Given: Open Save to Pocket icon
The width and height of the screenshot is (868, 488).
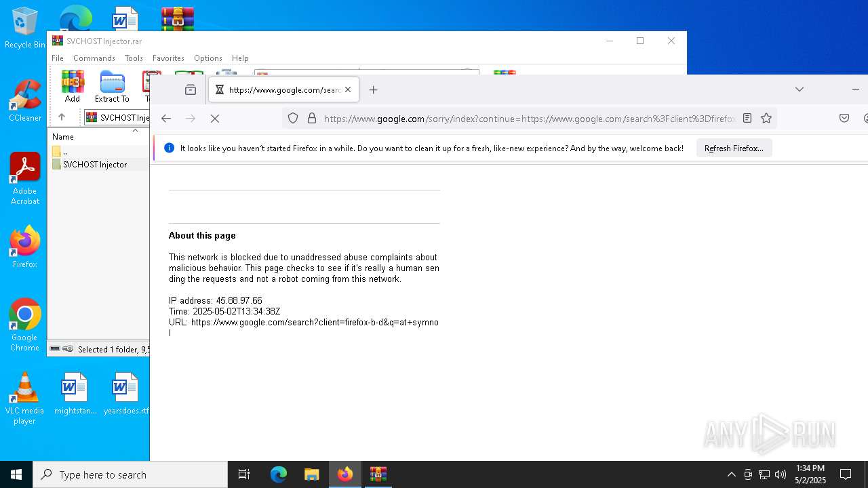Looking at the screenshot, I should tap(844, 118).
